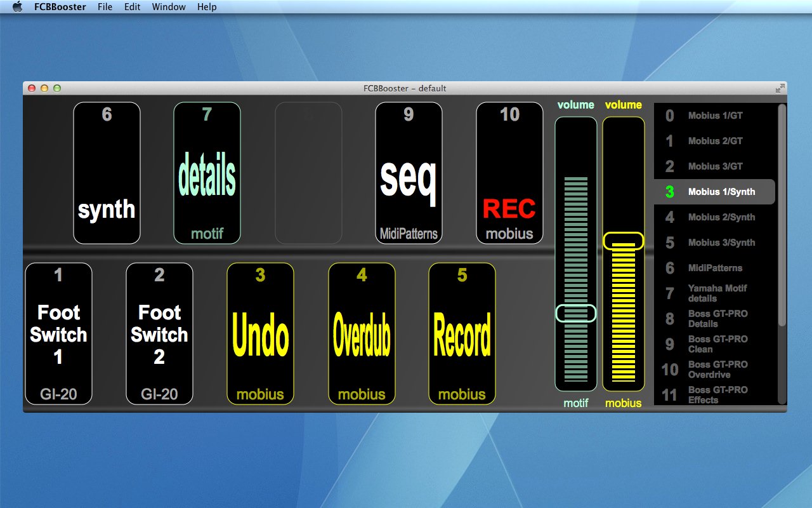Click the yellow mobius volume slider handle

click(624, 241)
